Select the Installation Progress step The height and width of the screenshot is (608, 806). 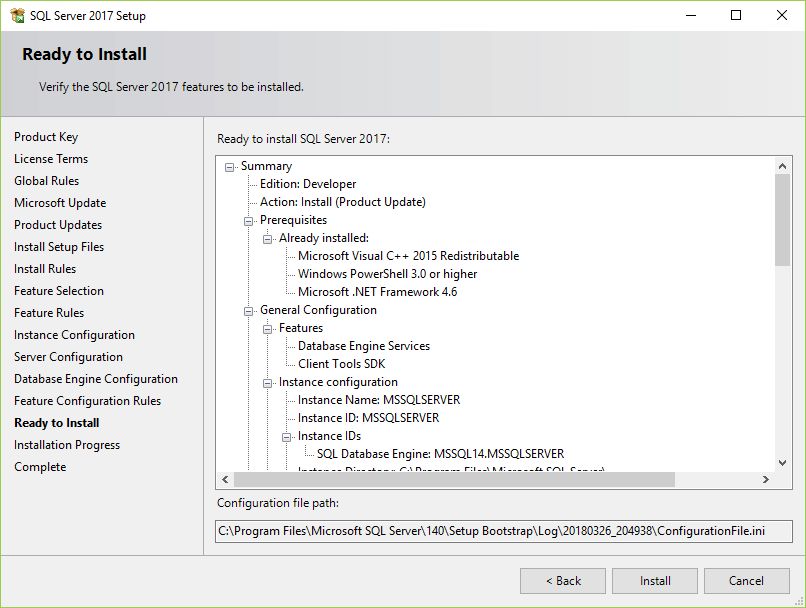point(67,445)
